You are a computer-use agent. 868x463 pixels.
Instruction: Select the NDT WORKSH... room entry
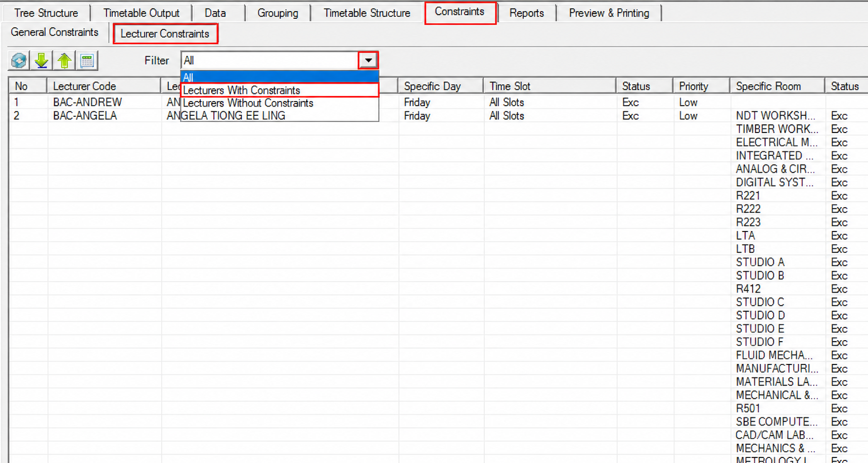[x=775, y=116]
